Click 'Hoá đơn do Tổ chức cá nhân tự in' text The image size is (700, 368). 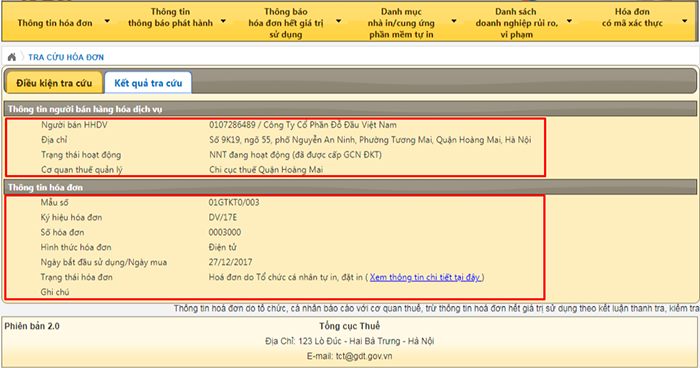tap(286, 277)
